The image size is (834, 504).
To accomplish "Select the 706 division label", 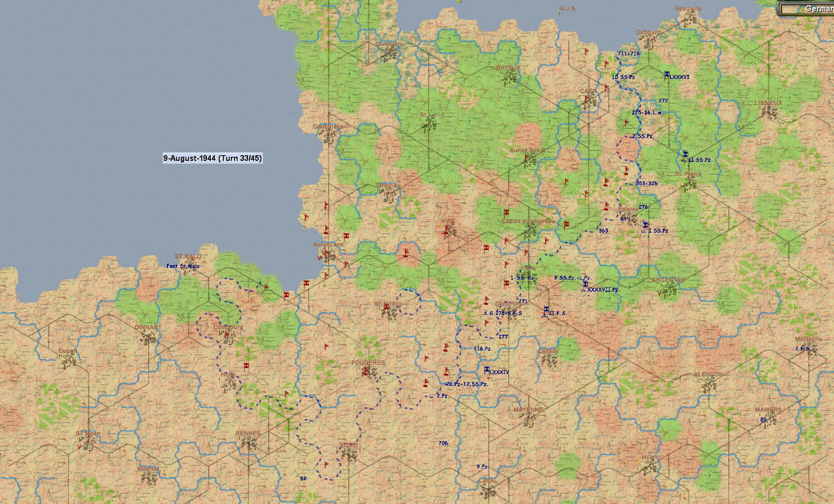I will [x=443, y=443].
